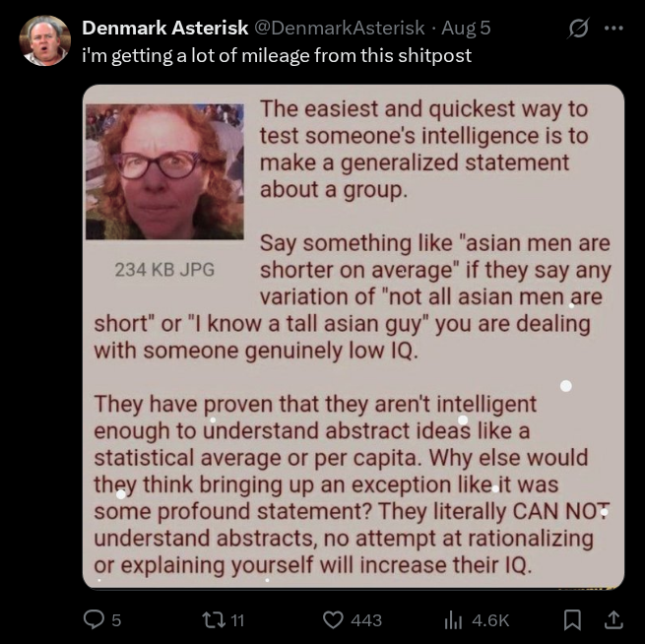The width and height of the screenshot is (645, 644).
Task: Repost using the retweet arrows icon
Action: 214,619
